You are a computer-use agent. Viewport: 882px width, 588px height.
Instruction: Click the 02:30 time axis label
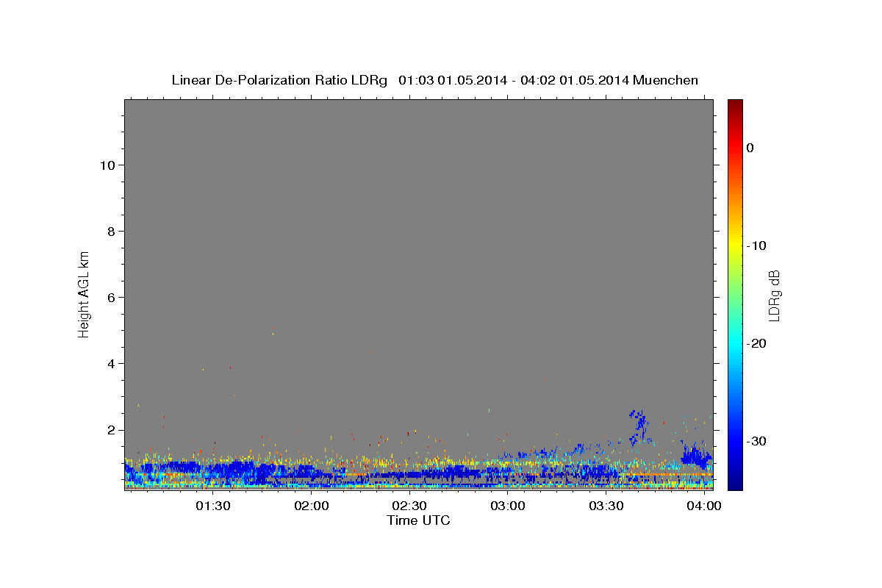[x=409, y=506]
